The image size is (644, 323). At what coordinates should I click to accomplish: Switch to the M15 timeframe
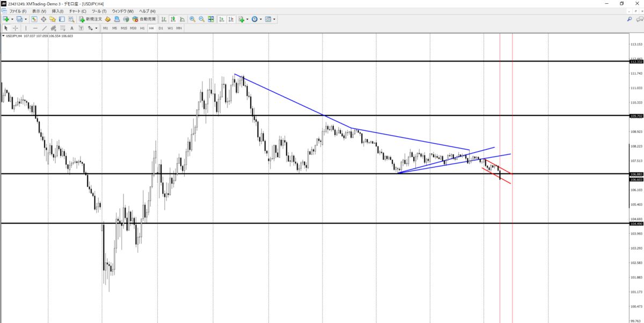pos(124,28)
